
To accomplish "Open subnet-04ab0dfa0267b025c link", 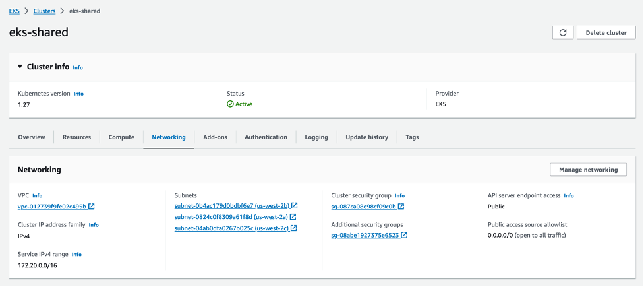I will pyautogui.click(x=232, y=228).
